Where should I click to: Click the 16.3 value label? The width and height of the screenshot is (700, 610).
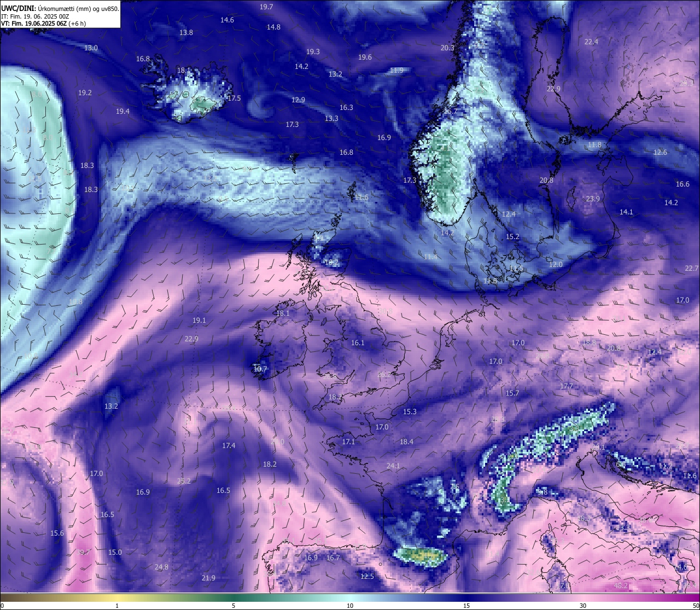[x=346, y=107]
